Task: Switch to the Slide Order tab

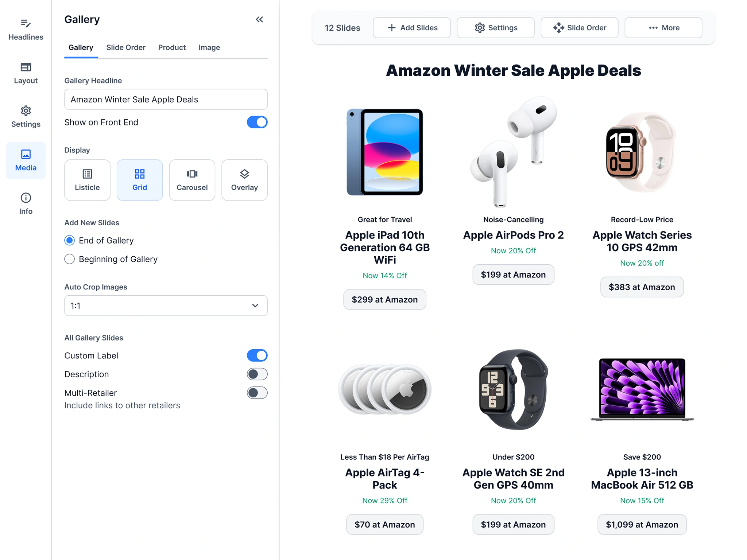Action: pos(125,47)
